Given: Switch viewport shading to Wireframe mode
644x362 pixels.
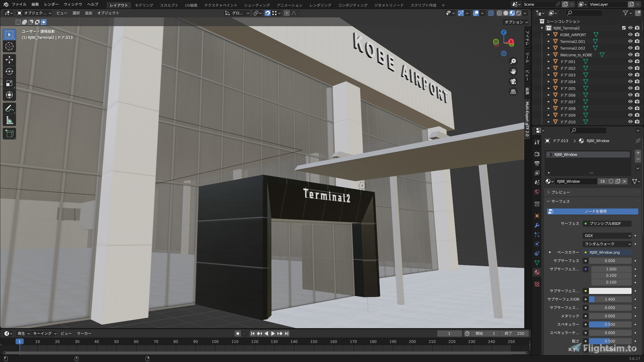Looking at the screenshot, I should pyautogui.click(x=499, y=13).
